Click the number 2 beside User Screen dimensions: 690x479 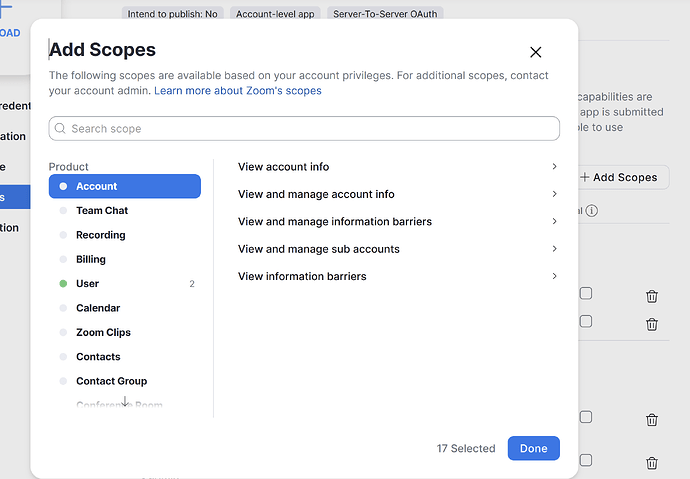tap(192, 284)
